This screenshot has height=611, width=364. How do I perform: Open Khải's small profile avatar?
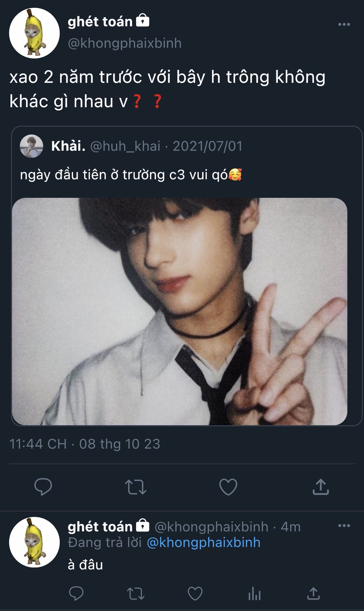(x=31, y=146)
